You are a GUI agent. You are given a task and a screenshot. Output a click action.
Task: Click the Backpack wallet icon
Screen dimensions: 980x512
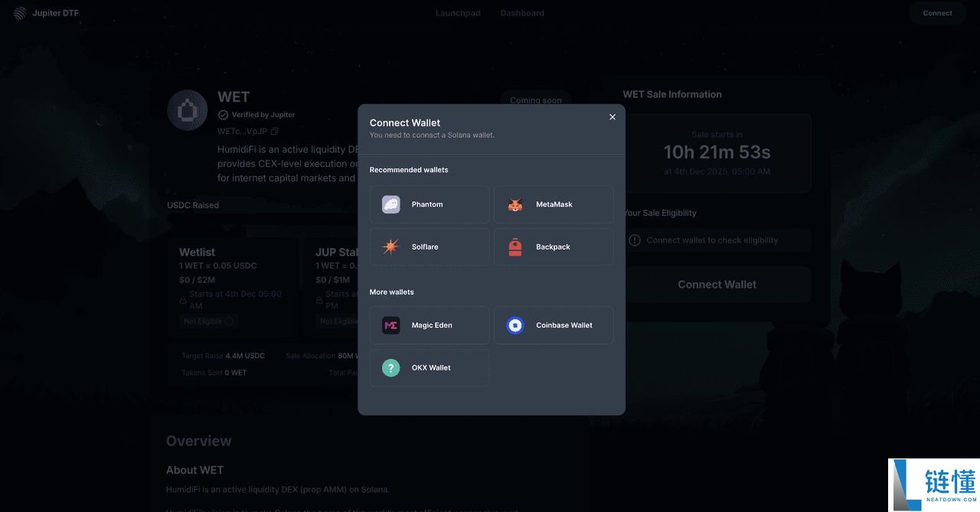click(x=515, y=247)
